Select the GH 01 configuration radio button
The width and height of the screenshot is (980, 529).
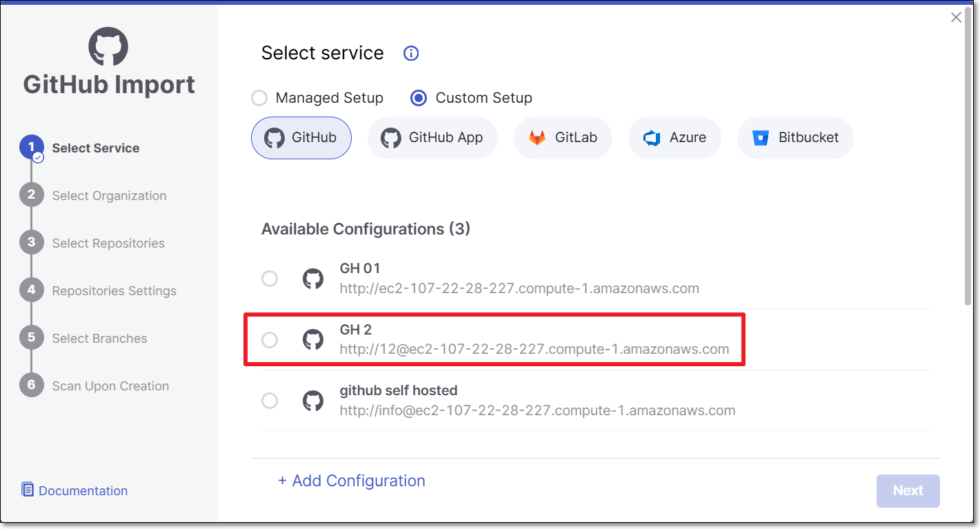coord(270,279)
